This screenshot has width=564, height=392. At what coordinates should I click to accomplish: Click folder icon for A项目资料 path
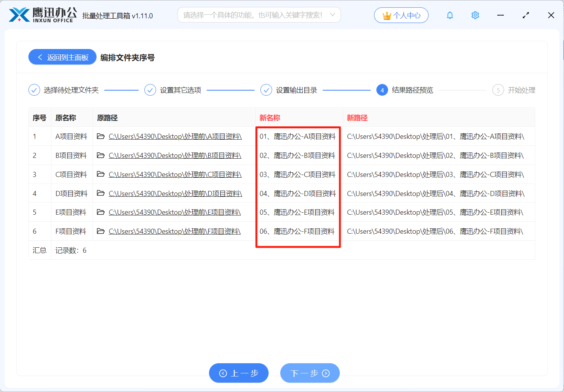(x=101, y=136)
